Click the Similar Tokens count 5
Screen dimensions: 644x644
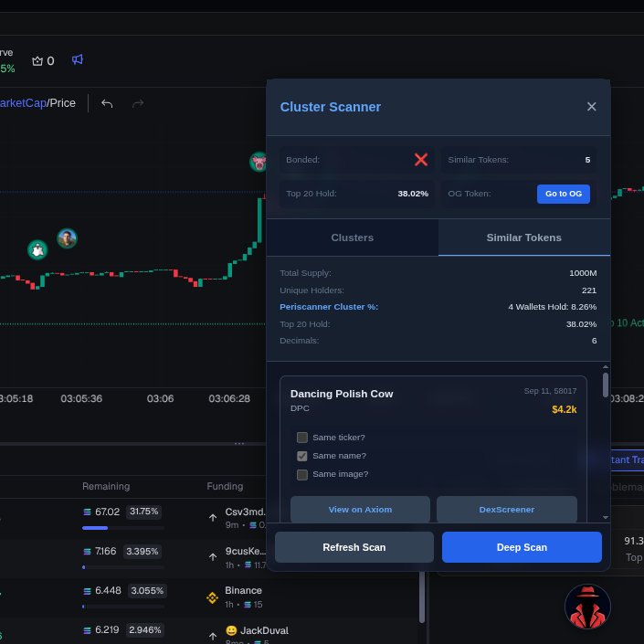pos(587,160)
